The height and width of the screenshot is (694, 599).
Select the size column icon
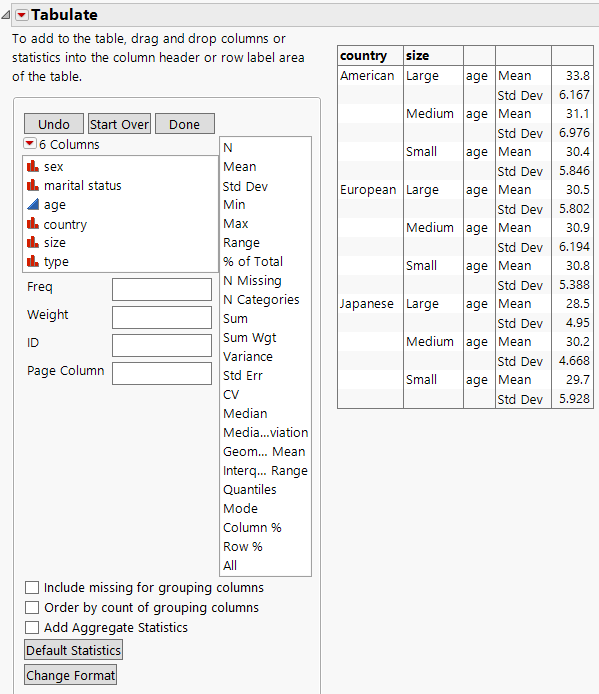click(x=33, y=242)
